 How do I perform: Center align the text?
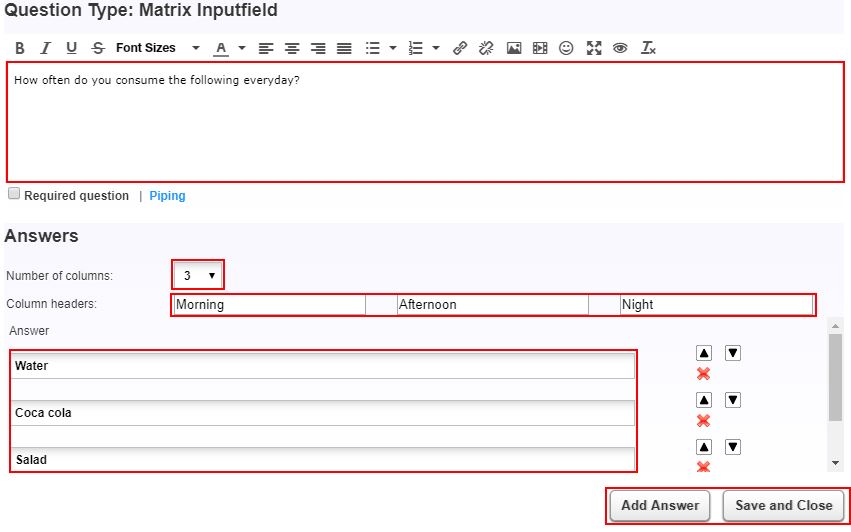point(292,48)
